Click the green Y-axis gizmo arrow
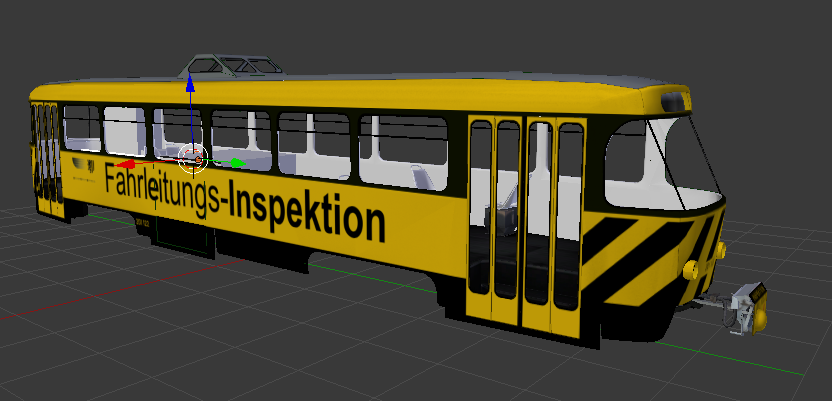Screen dimensions: 832x401 point(237,162)
